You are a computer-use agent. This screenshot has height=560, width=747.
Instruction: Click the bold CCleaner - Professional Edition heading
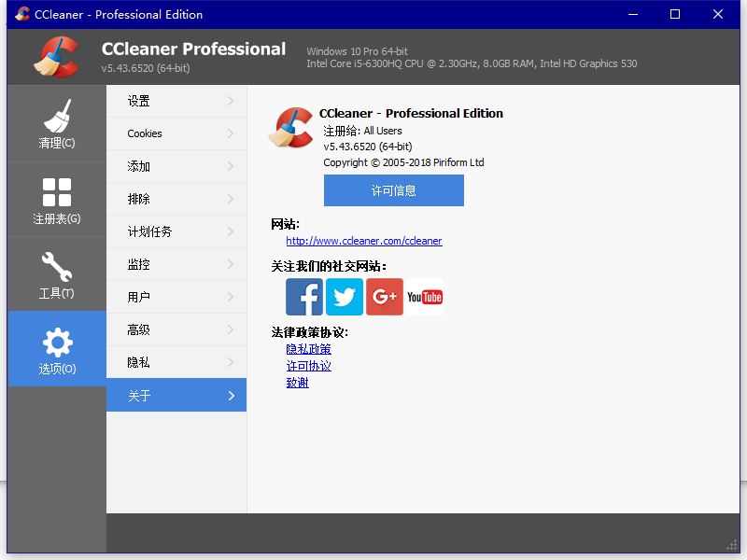click(411, 113)
